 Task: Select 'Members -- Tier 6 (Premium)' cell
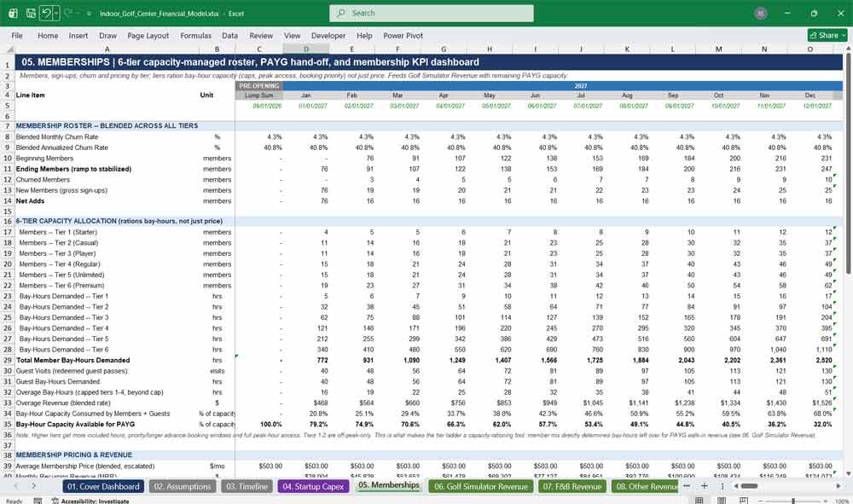[x=107, y=286]
